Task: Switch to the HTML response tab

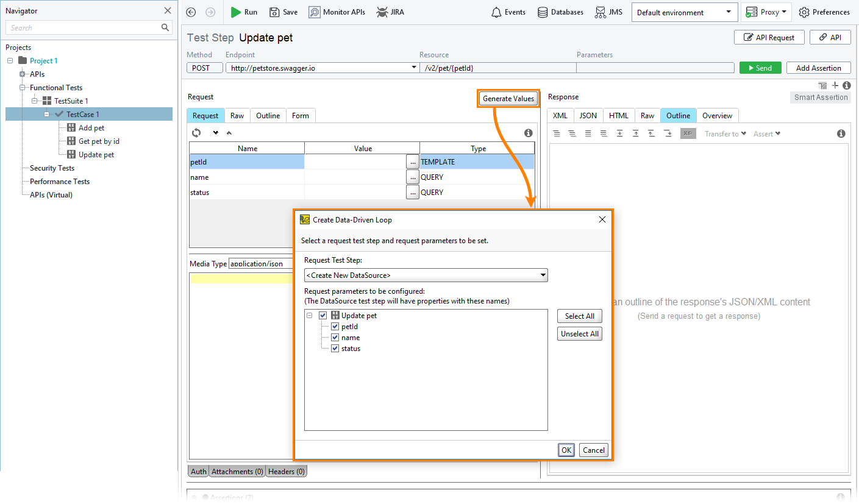Action: coord(619,116)
